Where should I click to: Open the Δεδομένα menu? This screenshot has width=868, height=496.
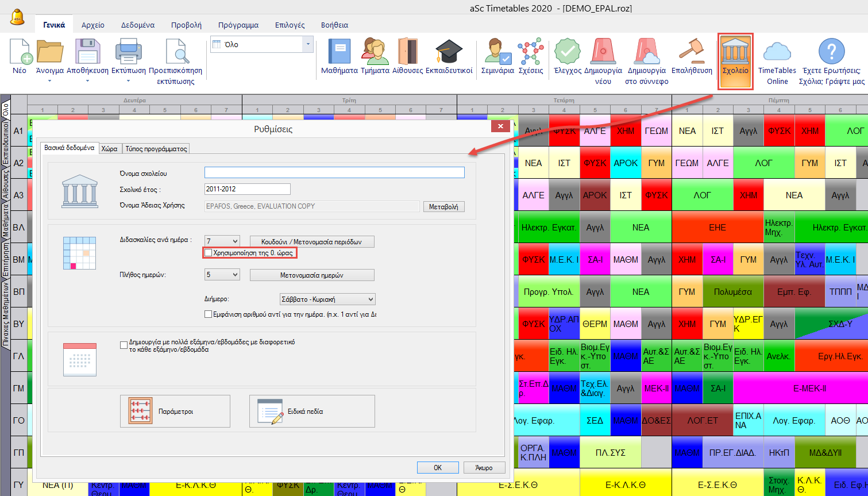(137, 25)
